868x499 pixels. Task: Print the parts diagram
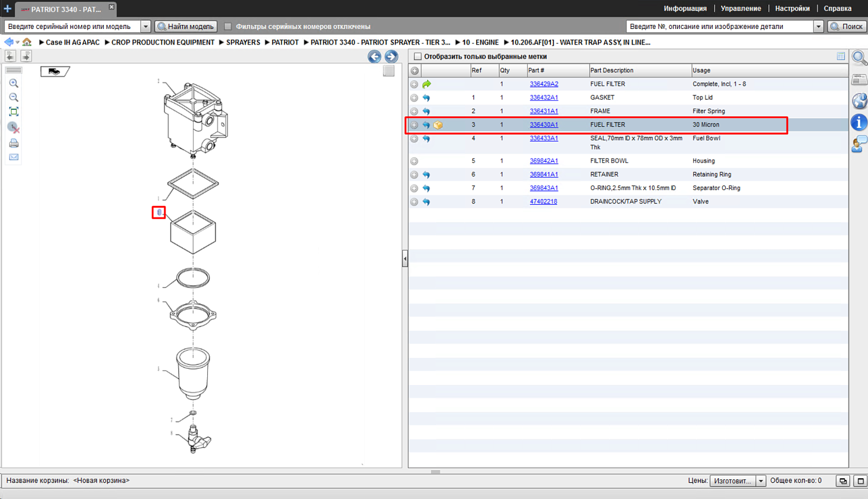[14, 143]
